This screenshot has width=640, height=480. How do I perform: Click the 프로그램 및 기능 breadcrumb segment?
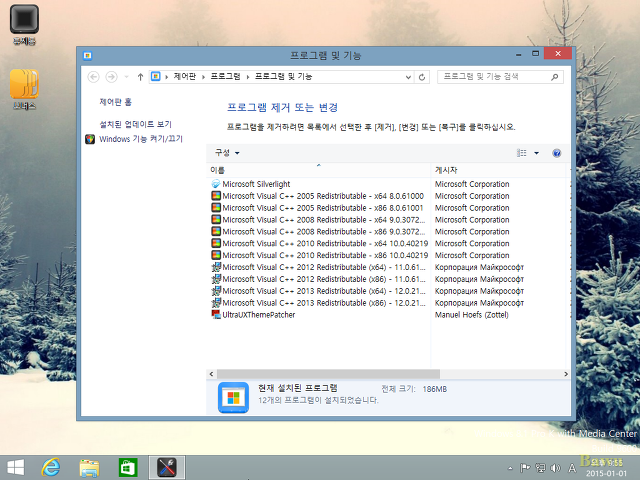(x=284, y=77)
